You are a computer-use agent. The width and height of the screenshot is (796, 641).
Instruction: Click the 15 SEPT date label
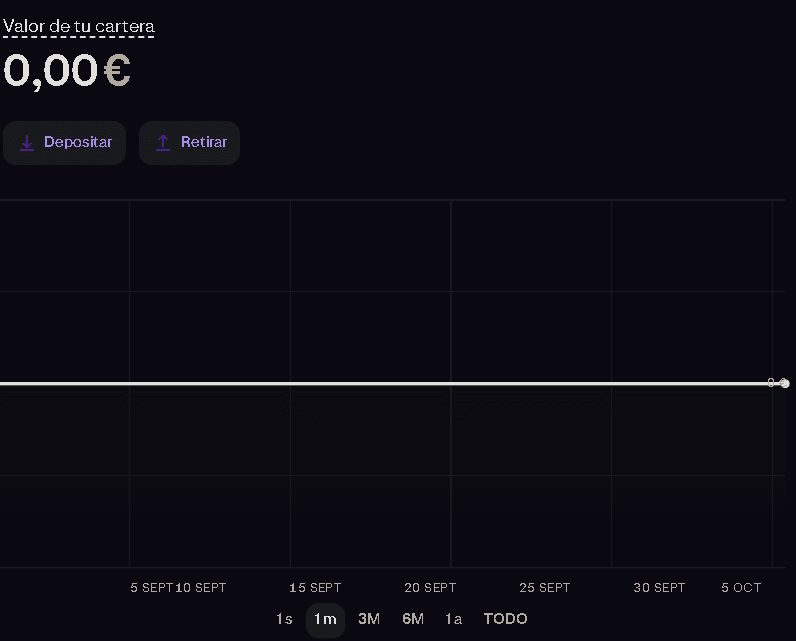(315, 588)
